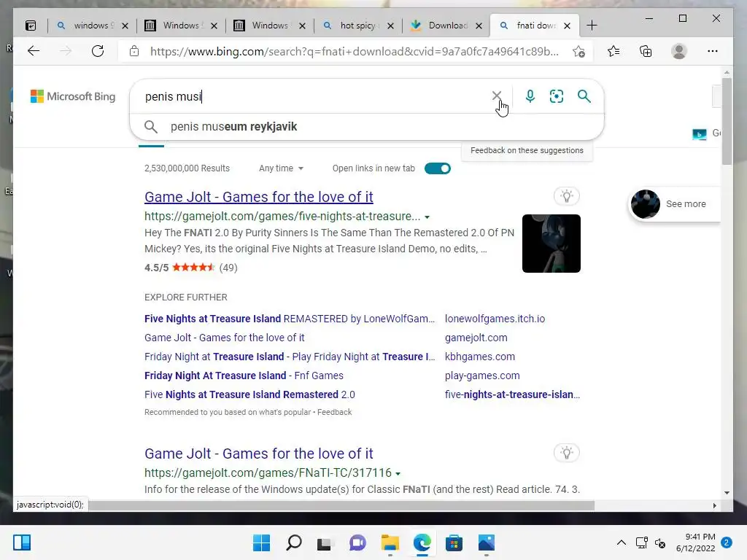Open 'Five Nights at Treasure Island REMASTERED' link
747x560 pixels.
(x=290, y=319)
